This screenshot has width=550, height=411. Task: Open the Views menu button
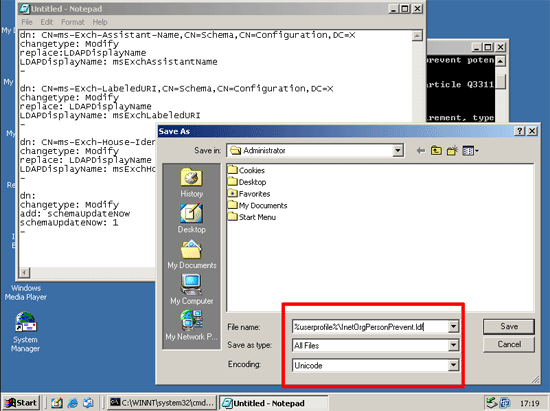[x=470, y=151]
